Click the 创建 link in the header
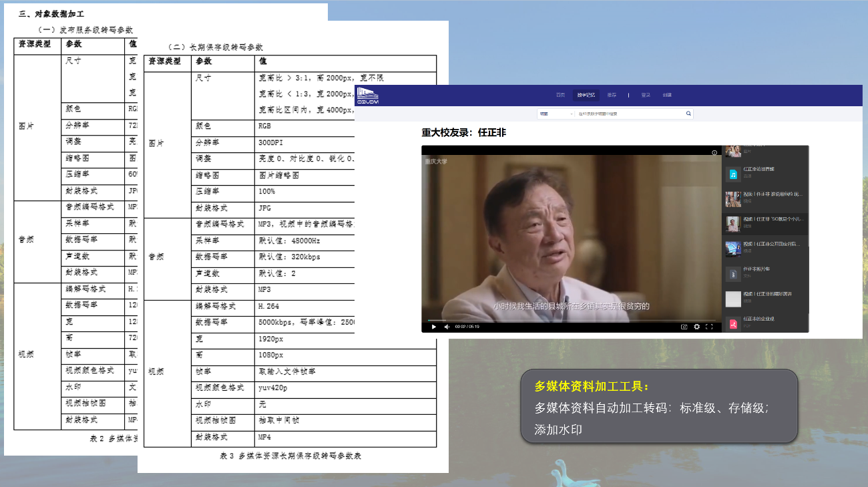868x487 pixels. [x=667, y=95]
